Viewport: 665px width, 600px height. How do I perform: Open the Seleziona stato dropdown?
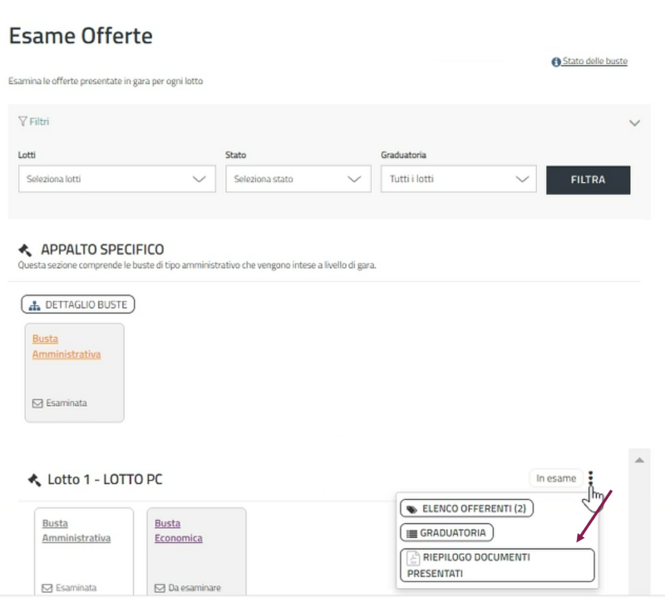coord(296,179)
